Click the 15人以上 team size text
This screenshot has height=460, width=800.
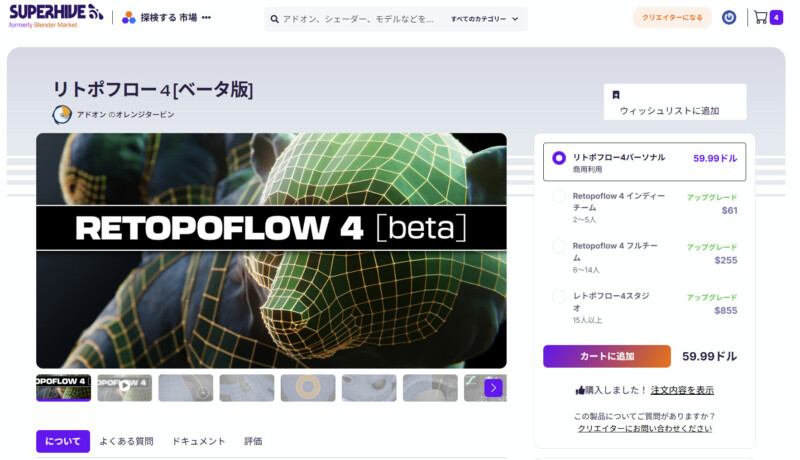[x=587, y=320]
